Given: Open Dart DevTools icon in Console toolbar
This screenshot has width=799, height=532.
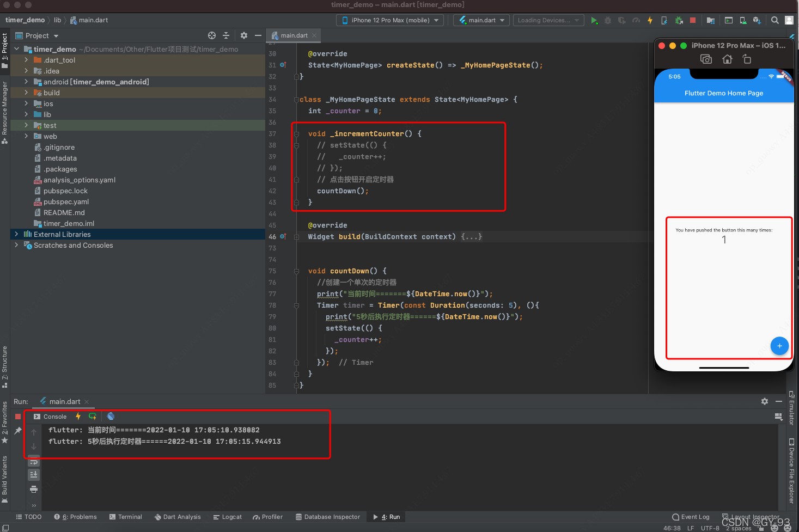Looking at the screenshot, I should tap(111, 417).
